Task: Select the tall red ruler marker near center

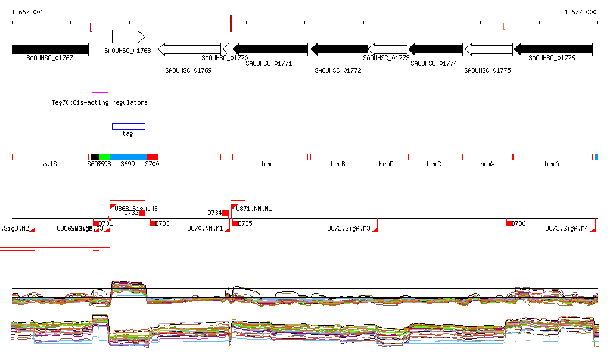Action: pos(231,23)
